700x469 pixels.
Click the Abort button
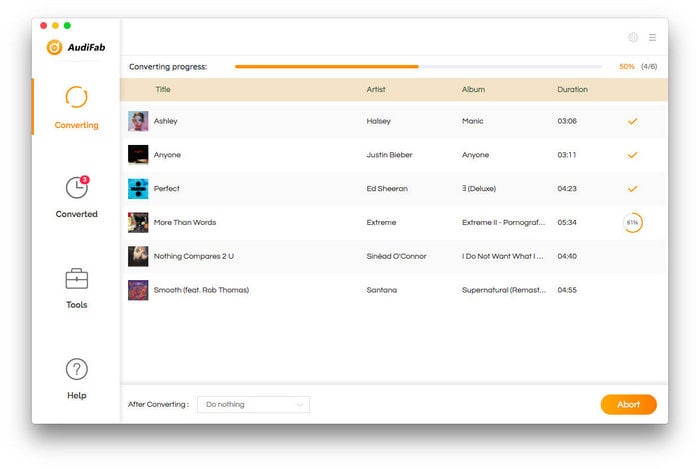[628, 404]
